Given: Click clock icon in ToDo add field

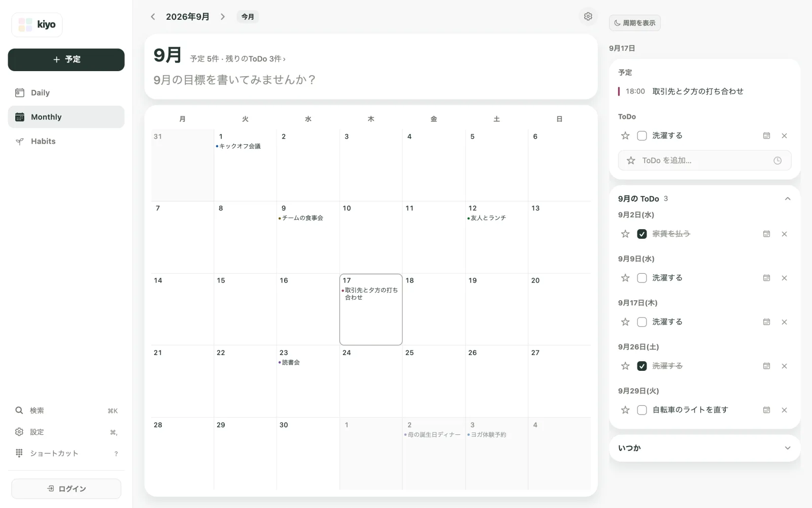Looking at the screenshot, I should (x=777, y=161).
